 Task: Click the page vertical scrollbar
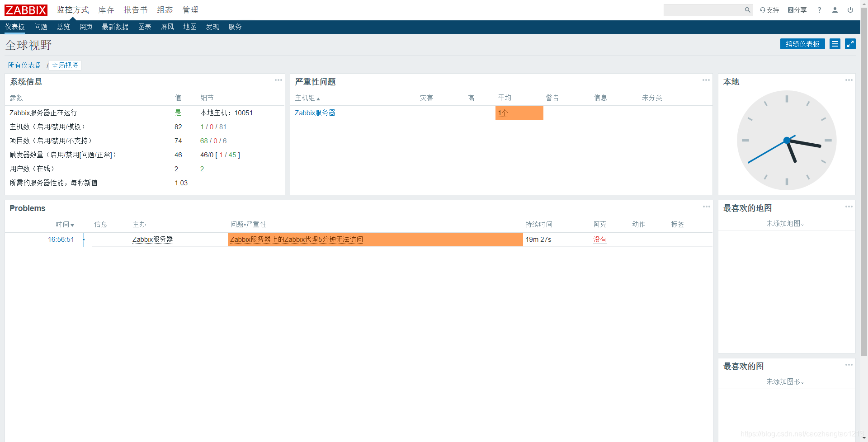coord(864,181)
